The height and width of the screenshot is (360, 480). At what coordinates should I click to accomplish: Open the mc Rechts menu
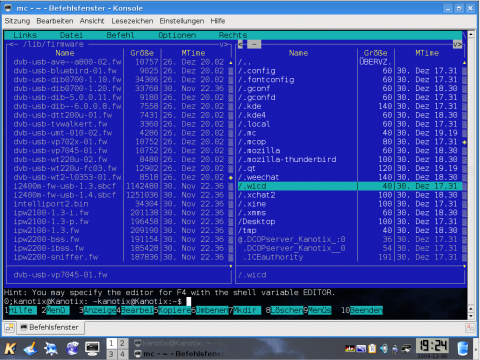tap(233, 35)
